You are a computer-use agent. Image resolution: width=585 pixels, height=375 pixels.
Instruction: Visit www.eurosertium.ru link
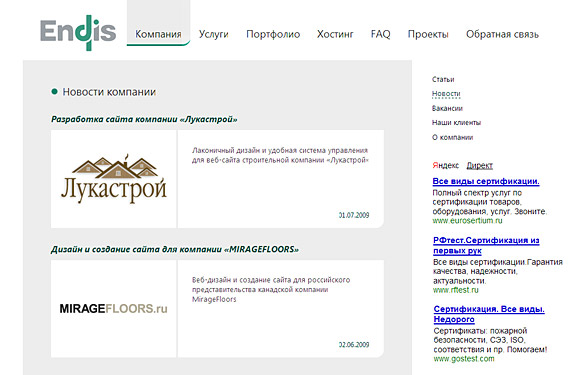pyautogui.click(x=467, y=221)
